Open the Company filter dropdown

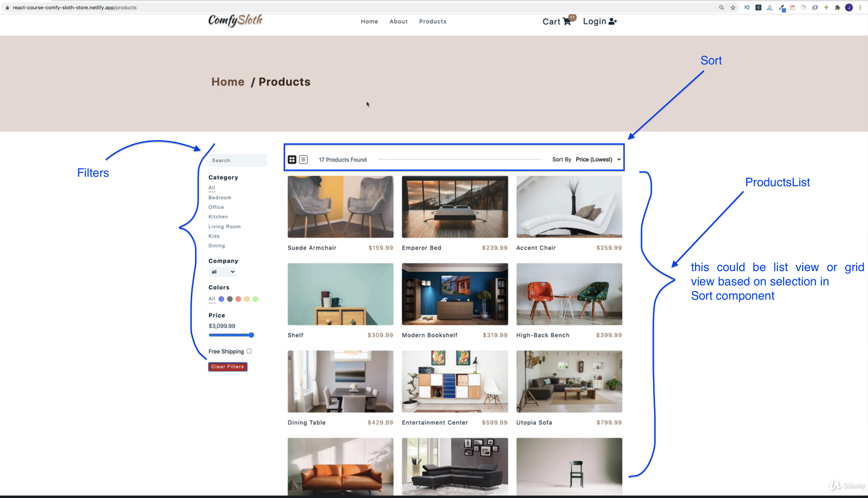(x=222, y=272)
